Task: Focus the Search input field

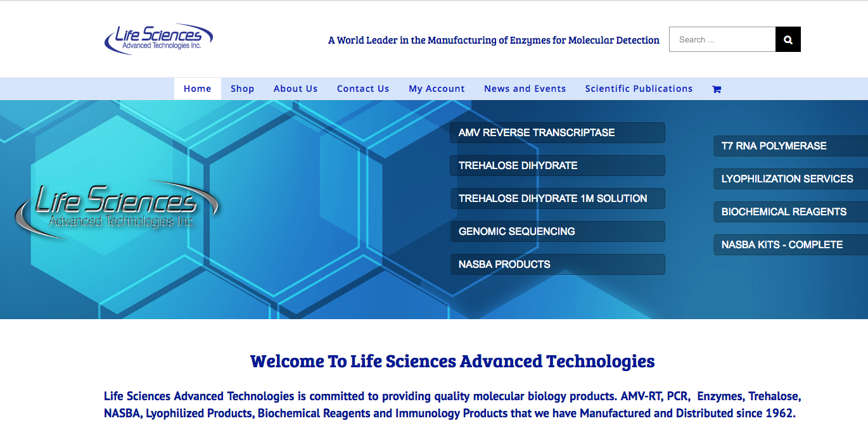Action: click(x=722, y=39)
